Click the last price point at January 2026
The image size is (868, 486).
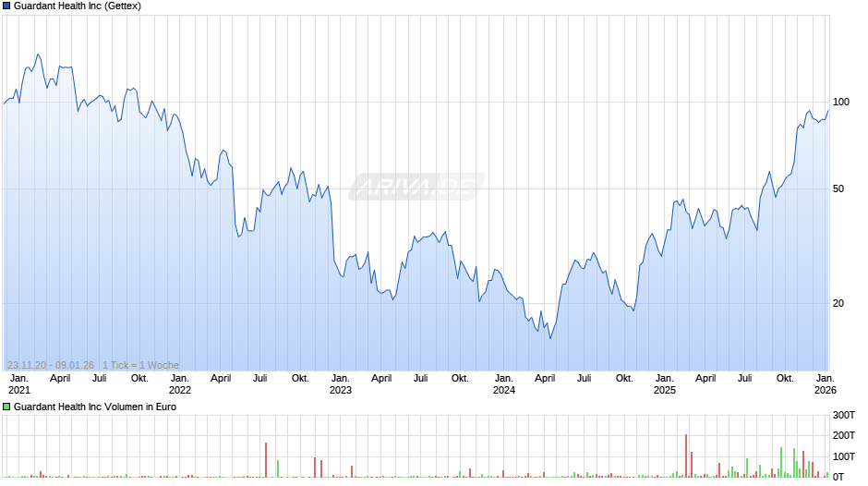[x=828, y=111]
